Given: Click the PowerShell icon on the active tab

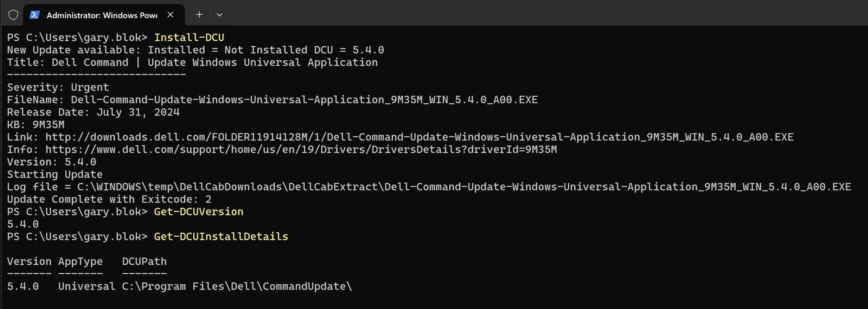Looking at the screenshot, I should click(33, 15).
